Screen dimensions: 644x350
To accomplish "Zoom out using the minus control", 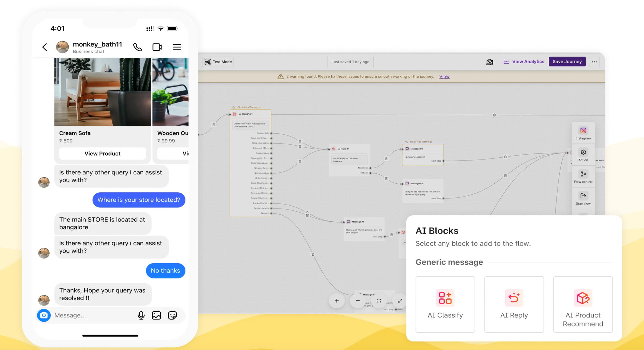I will coord(357,301).
